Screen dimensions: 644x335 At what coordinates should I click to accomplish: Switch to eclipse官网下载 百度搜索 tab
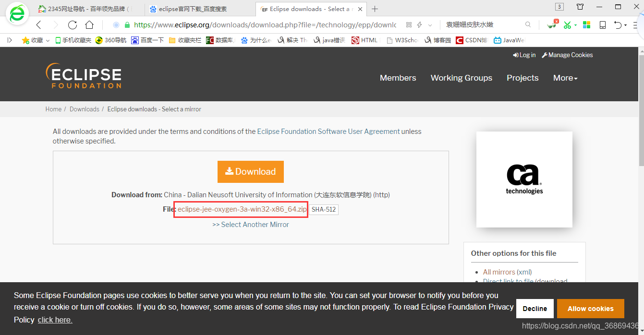point(200,9)
